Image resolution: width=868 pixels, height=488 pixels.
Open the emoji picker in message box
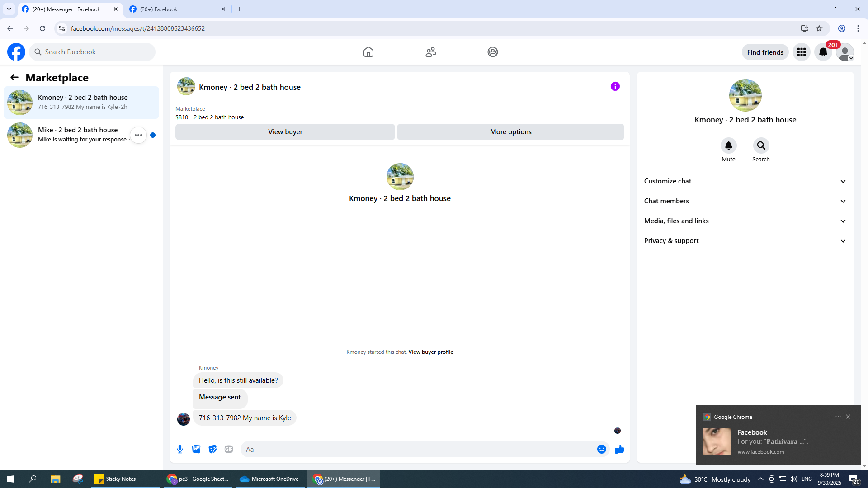[x=601, y=449]
